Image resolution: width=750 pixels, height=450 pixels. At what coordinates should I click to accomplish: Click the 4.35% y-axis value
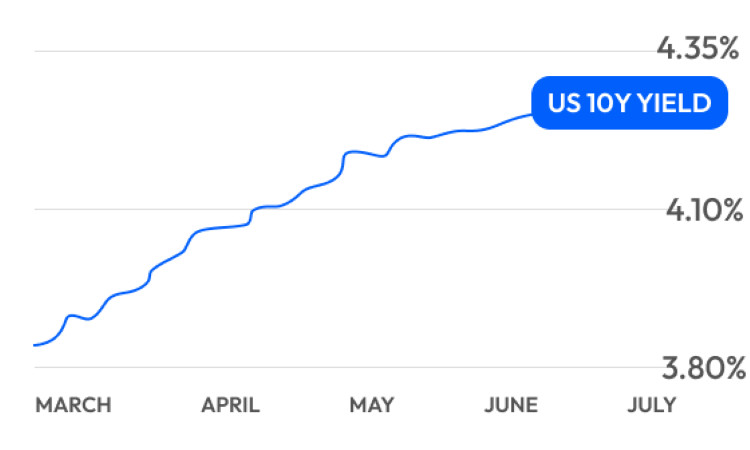pos(698,48)
